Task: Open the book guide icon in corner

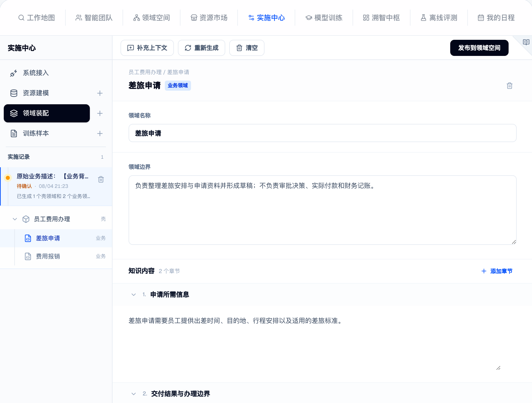Action: [x=526, y=42]
